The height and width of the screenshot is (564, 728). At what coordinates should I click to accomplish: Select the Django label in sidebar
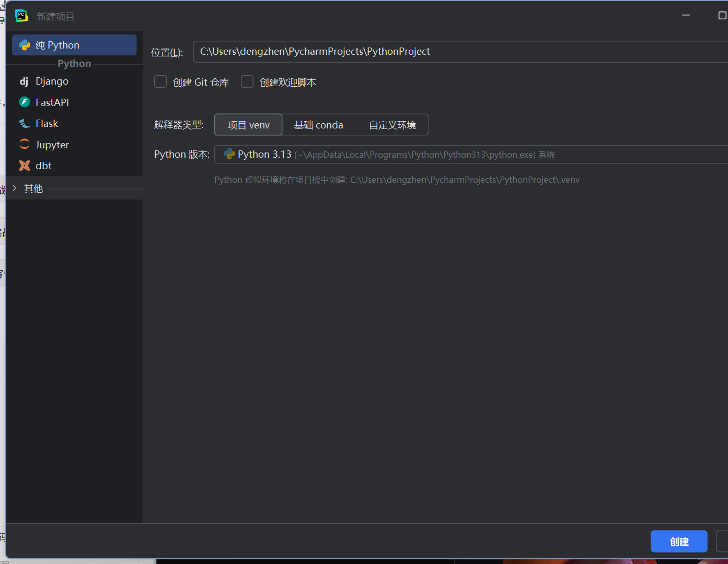[x=52, y=81]
